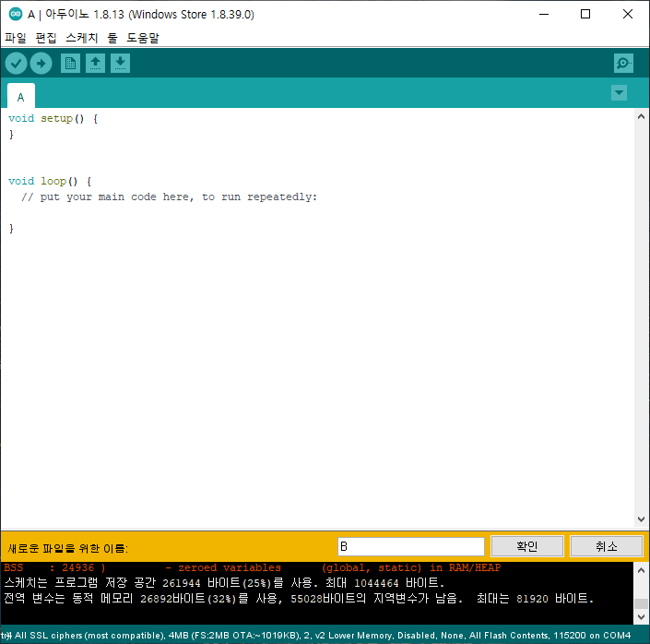
Task: Open the 편집 menu
Action: tap(46, 38)
